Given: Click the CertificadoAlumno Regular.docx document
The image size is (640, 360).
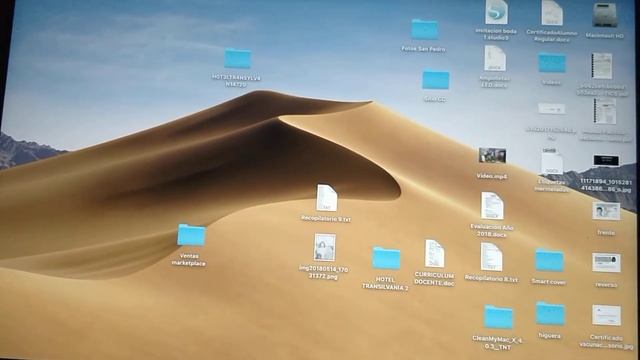Looking at the screenshot, I should click(552, 13).
